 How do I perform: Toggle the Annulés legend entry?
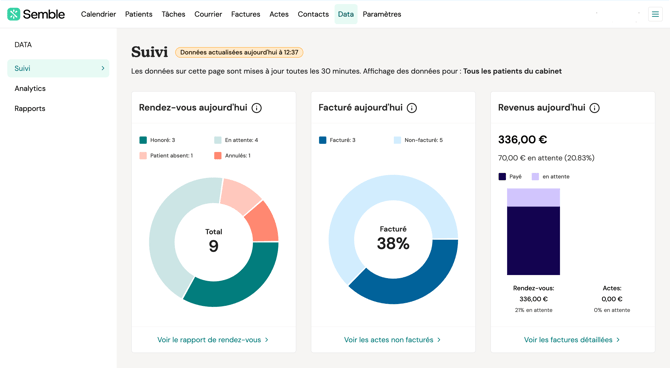point(232,156)
